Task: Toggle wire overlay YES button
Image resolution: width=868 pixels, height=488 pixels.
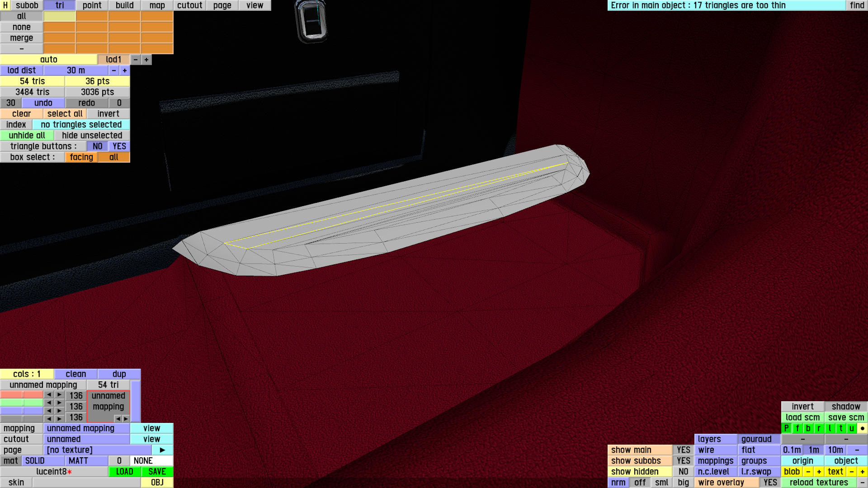Action: [770, 483]
